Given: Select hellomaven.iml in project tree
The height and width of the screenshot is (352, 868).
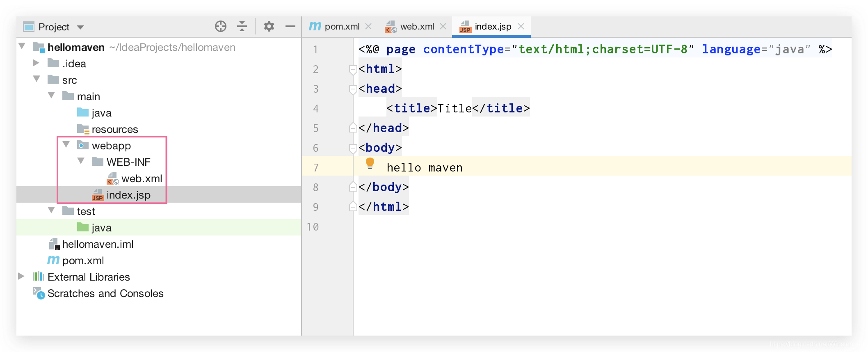Looking at the screenshot, I should tap(98, 244).
